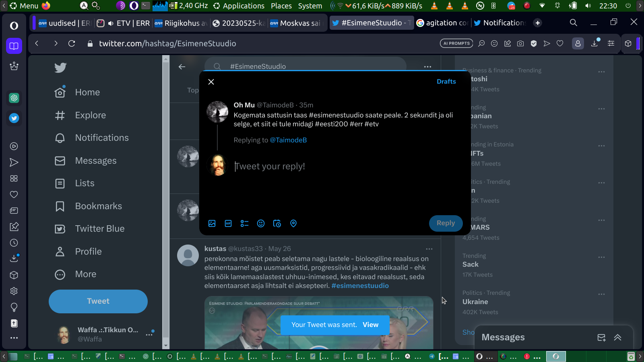
Task: Open Easy Setup settings sliders
Action: click(x=611, y=43)
